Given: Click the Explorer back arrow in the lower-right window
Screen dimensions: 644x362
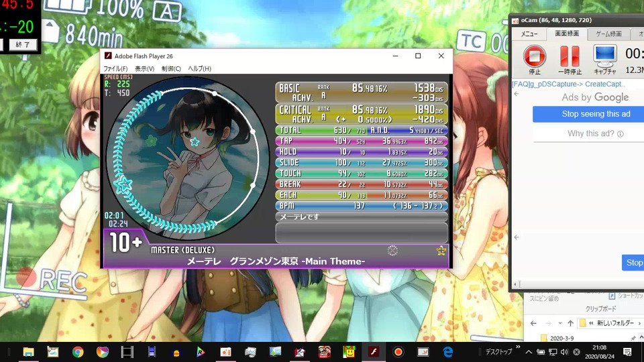Looking at the screenshot, I should click(533, 323).
